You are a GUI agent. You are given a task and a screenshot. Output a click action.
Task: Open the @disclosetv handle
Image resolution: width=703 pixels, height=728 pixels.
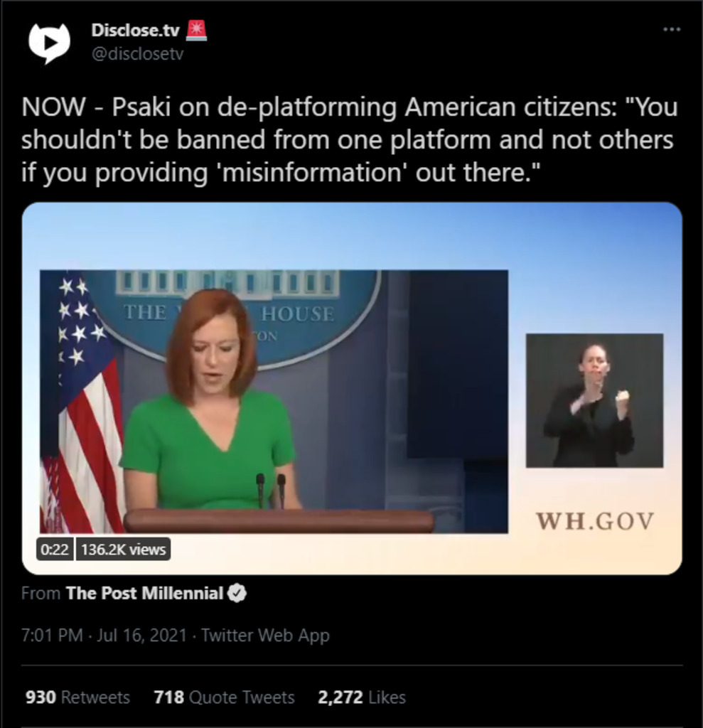[137, 54]
